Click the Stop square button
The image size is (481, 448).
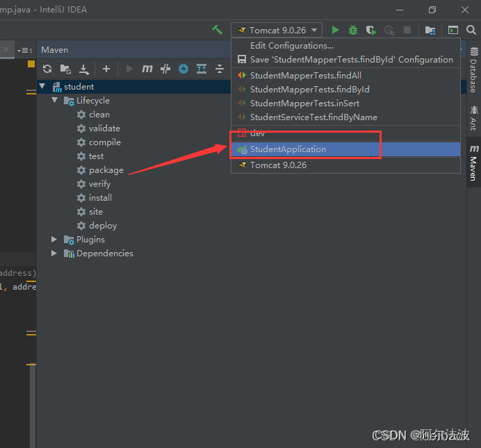pyautogui.click(x=407, y=30)
